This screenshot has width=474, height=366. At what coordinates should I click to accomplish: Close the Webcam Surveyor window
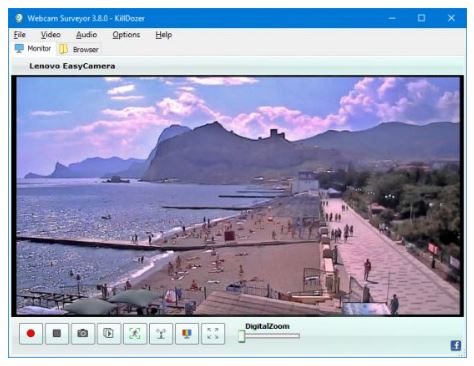451,18
